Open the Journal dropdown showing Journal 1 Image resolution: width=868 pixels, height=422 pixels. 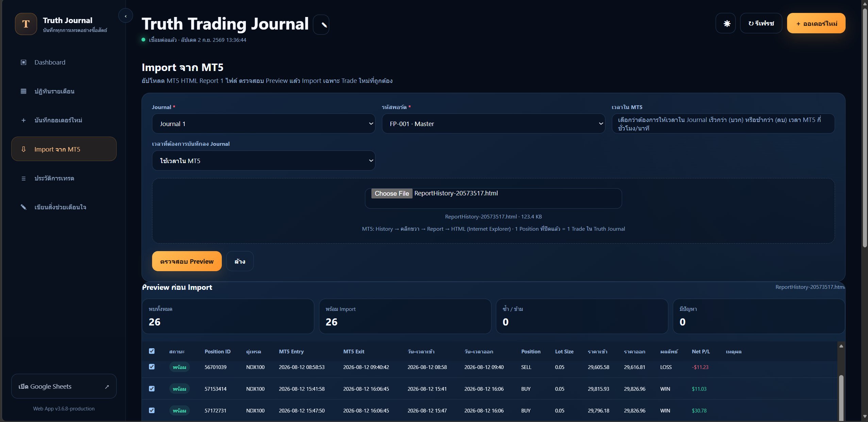point(264,124)
